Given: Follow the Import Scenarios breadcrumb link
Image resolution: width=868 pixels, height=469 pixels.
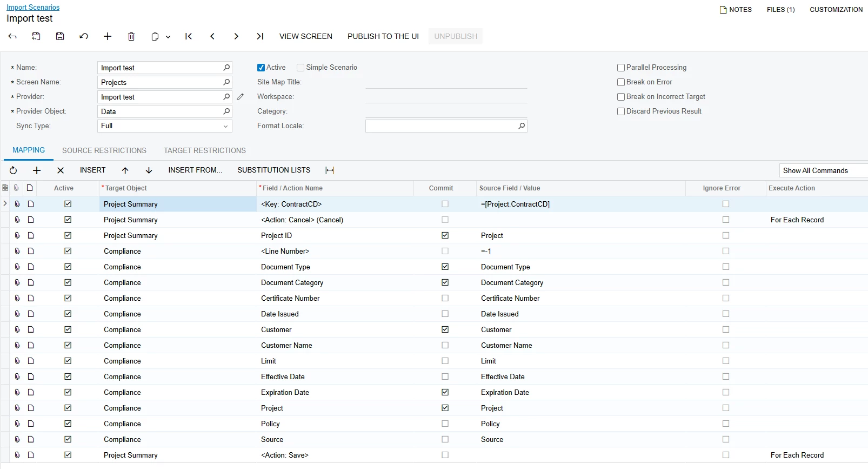Looking at the screenshot, I should pyautogui.click(x=33, y=8).
